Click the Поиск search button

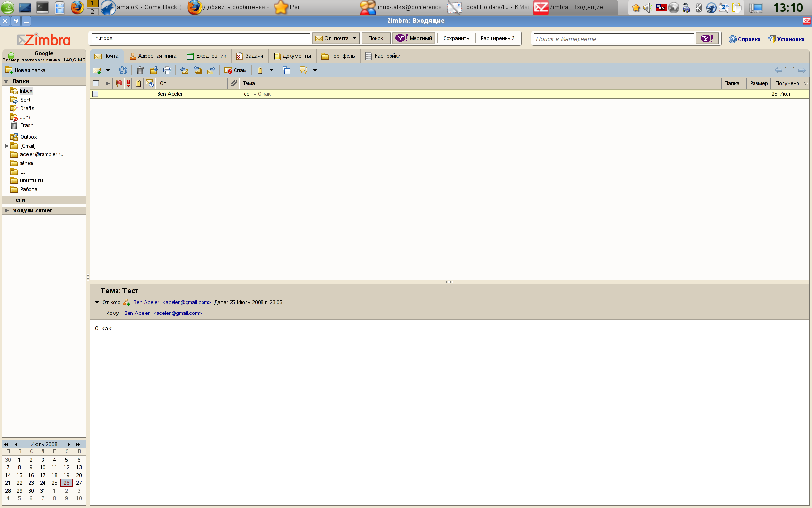pyautogui.click(x=376, y=38)
